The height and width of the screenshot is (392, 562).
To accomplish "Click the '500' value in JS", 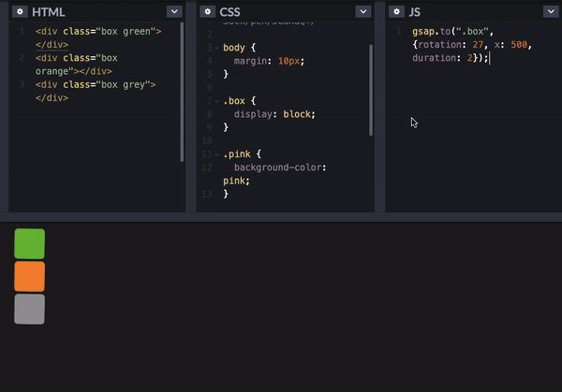I will [x=519, y=45].
